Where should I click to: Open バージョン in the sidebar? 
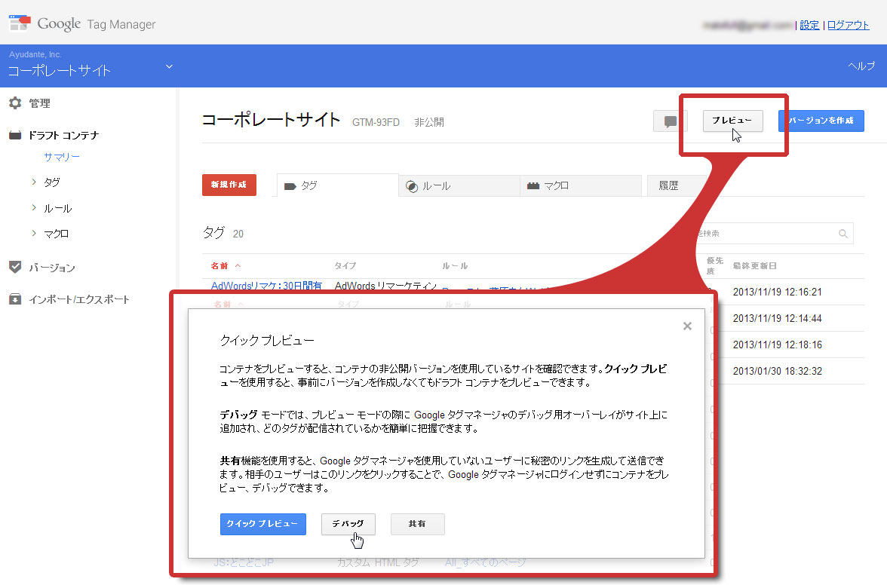52,268
